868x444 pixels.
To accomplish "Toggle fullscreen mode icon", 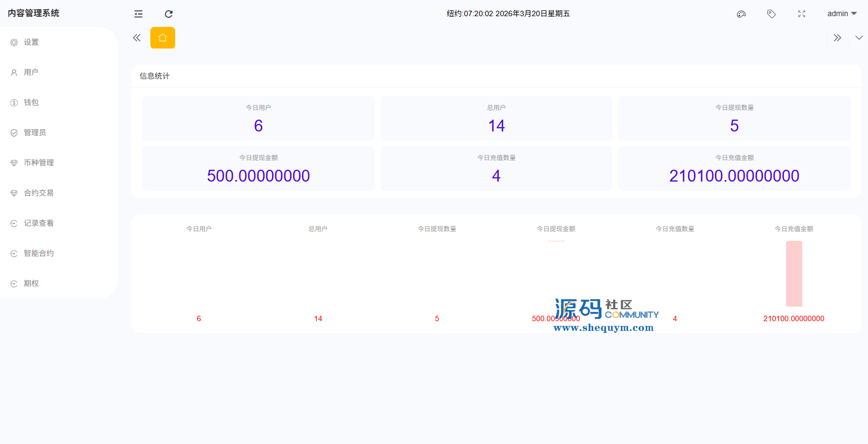I will (802, 14).
